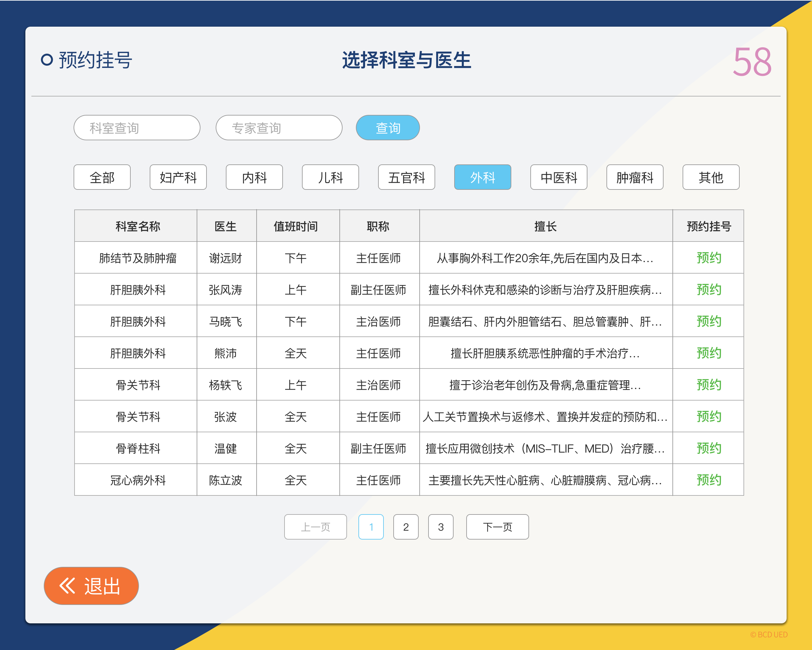Select the 全部 department tab
This screenshot has width=812, height=650.
pyautogui.click(x=102, y=177)
